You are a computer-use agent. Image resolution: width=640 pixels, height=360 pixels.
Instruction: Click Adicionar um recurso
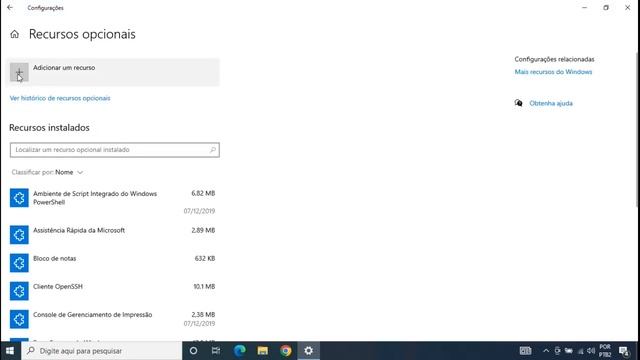[113, 73]
